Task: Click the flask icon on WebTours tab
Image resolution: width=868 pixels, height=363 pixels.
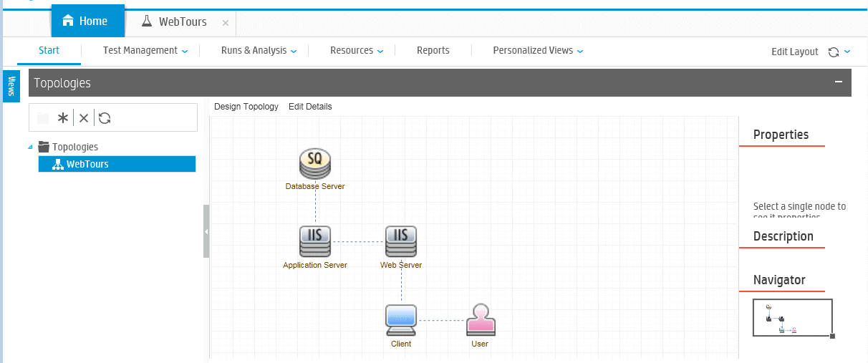Action: click(x=147, y=21)
